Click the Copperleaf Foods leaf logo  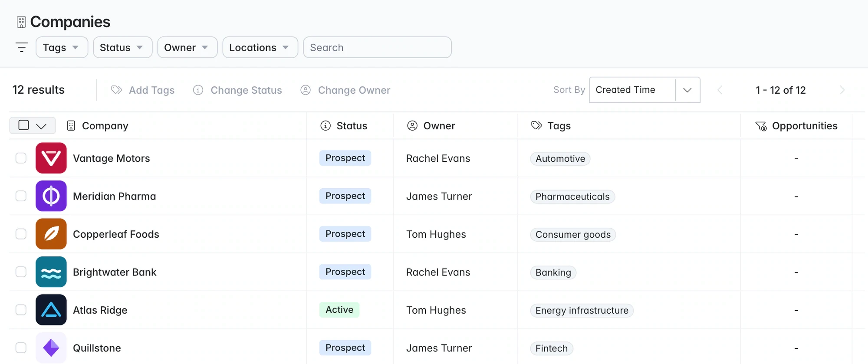[51, 234]
